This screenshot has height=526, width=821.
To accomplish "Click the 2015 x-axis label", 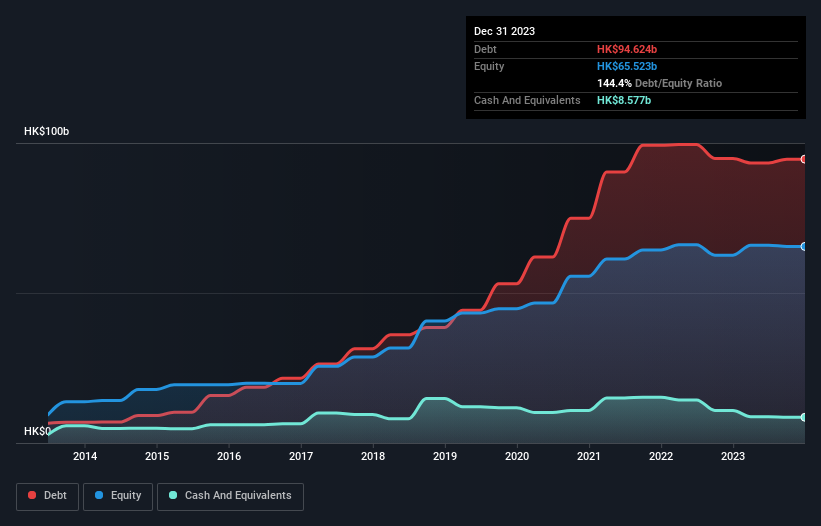I will click(157, 456).
